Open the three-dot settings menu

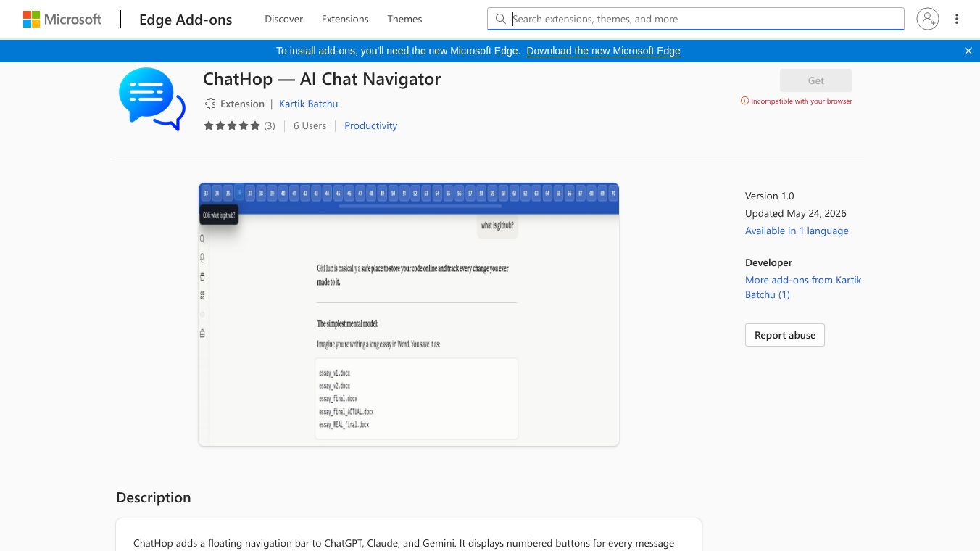pyautogui.click(x=957, y=20)
